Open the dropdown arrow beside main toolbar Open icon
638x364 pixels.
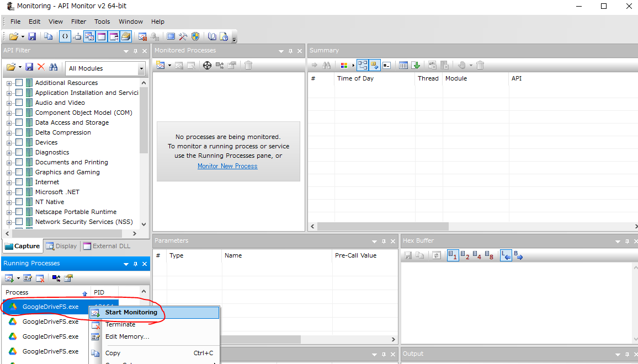(23, 36)
